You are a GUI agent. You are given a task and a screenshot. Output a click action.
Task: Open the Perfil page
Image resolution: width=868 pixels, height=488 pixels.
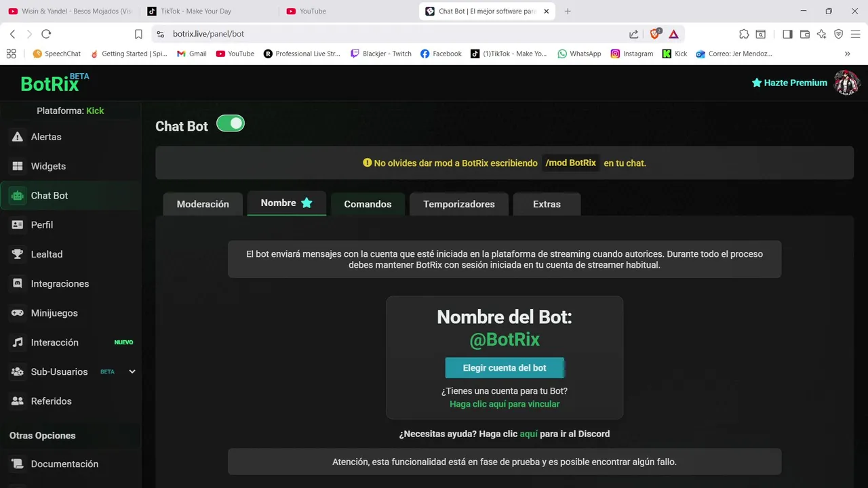41,225
